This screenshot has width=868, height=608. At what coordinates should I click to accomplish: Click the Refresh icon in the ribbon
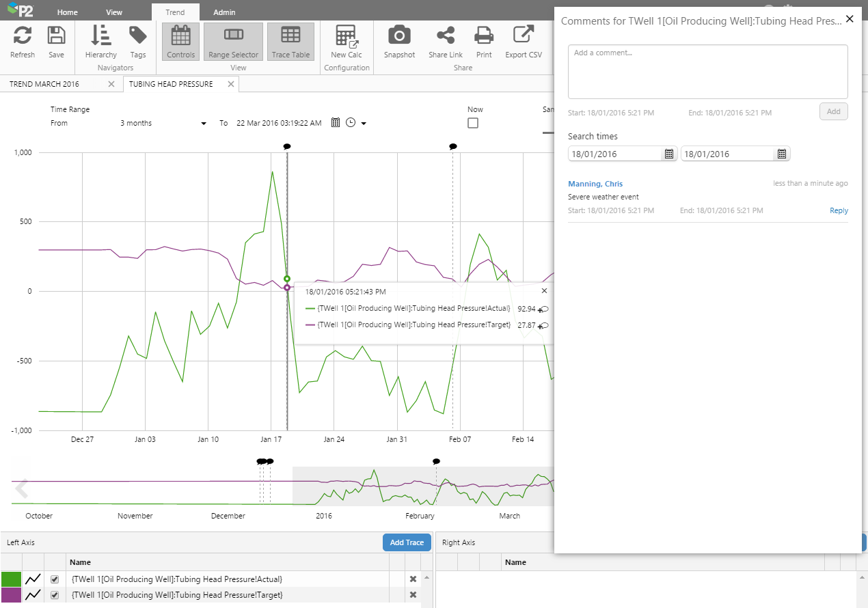point(23,36)
